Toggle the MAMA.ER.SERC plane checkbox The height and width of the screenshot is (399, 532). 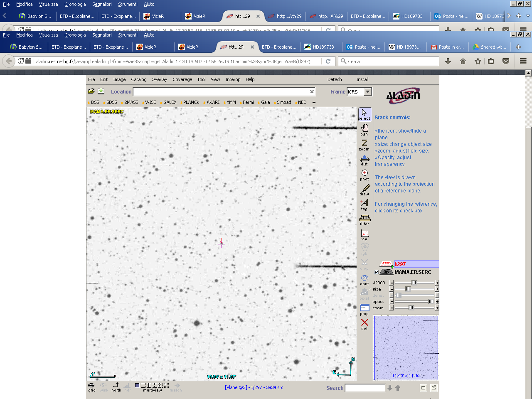[x=377, y=272]
